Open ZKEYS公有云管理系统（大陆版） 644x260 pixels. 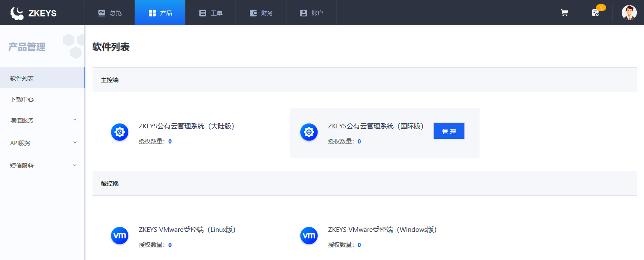[x=186, y=126]
